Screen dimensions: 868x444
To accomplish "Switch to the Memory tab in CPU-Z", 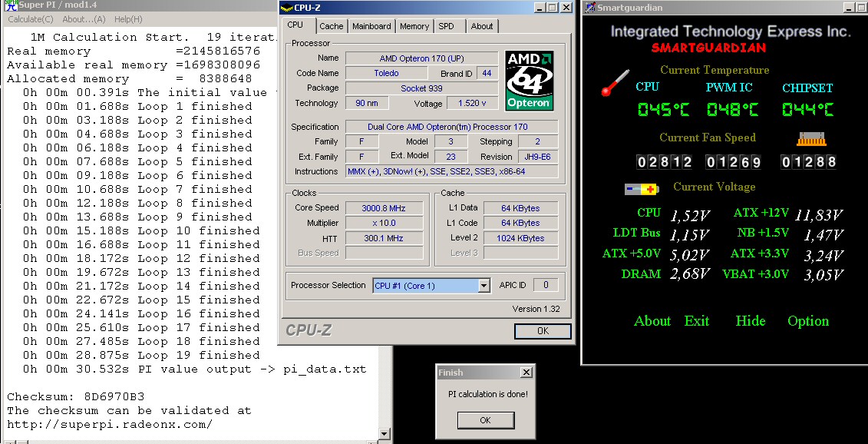I will coord(414,26).
